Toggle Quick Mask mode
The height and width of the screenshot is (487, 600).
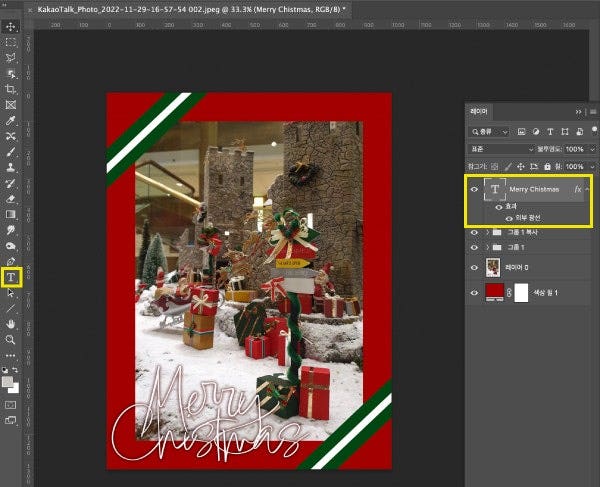(11, 405)
